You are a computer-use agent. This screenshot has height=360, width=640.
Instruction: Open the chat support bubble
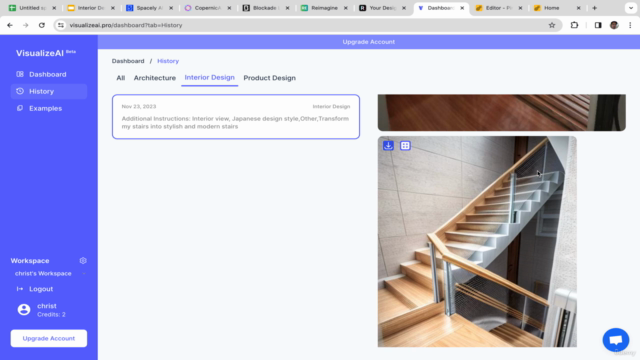point(616,340)
